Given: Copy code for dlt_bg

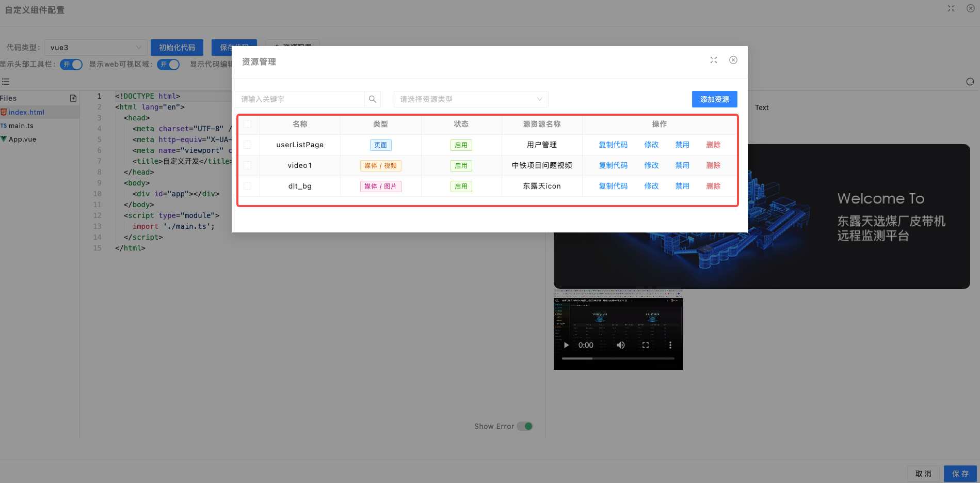Looking at the screenshot, I should point(613,186).
